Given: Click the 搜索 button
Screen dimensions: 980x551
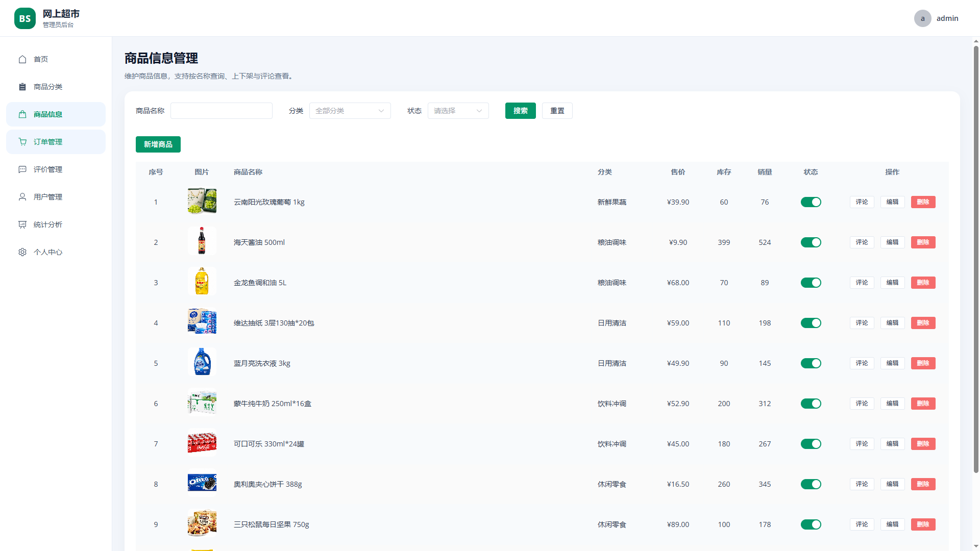Looking at the screenshot, I should 521,111.
